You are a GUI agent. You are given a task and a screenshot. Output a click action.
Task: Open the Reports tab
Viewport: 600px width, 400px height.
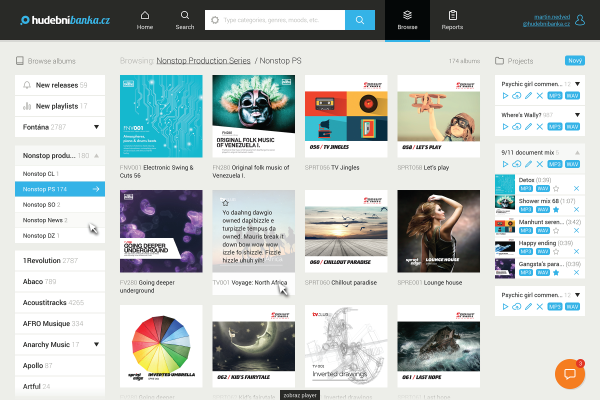pos(452,20)
